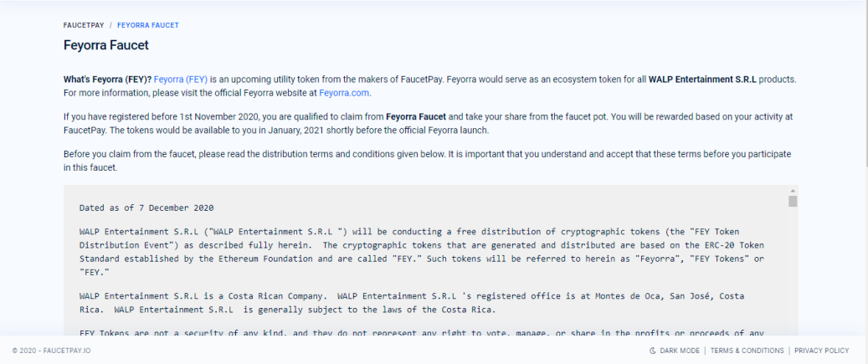Follow the blue Feyorra (FEY) hyperlink
The width and height of the screenshot is (868, 364).
pos(181,79)
